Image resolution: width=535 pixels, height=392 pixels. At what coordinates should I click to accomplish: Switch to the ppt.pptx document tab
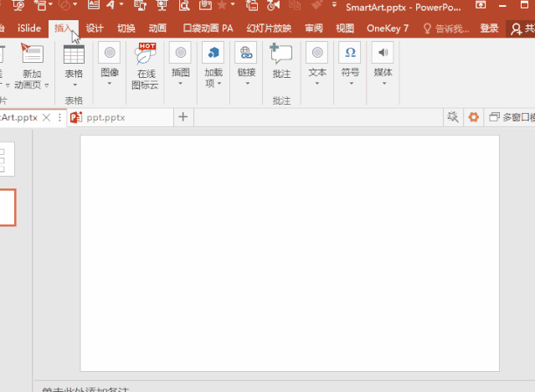click(x=120, y=117)
